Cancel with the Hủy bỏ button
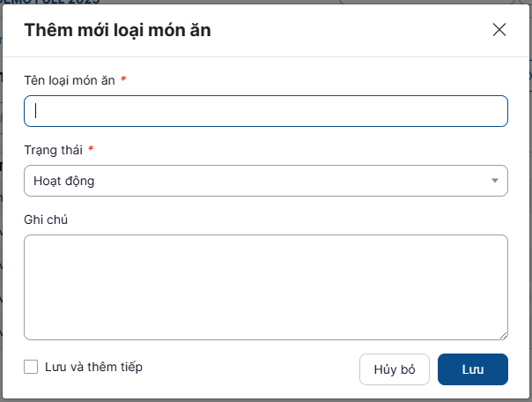The width and height of the screenshot is (532, 402). click(x=394, y=369)
